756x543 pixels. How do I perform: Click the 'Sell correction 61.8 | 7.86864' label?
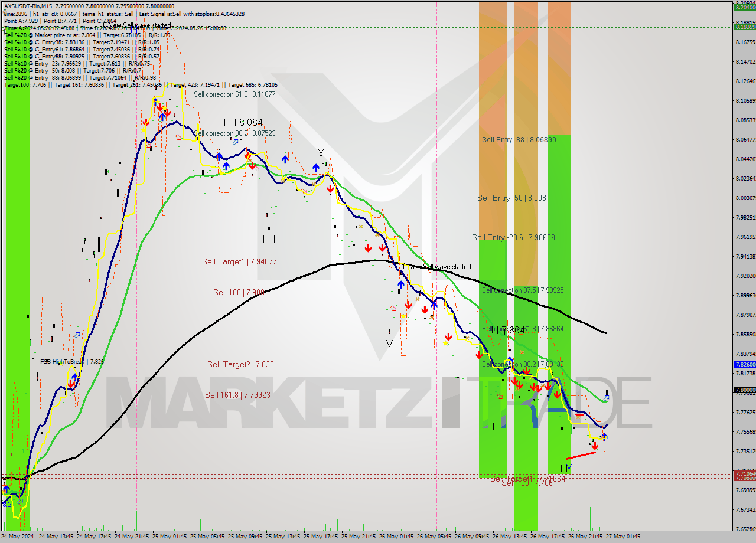point(523,329)
